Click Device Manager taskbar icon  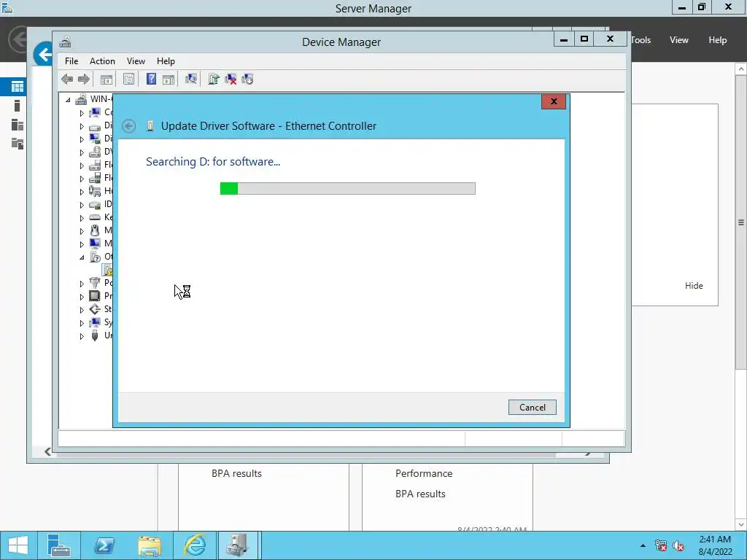coord(238,545)
